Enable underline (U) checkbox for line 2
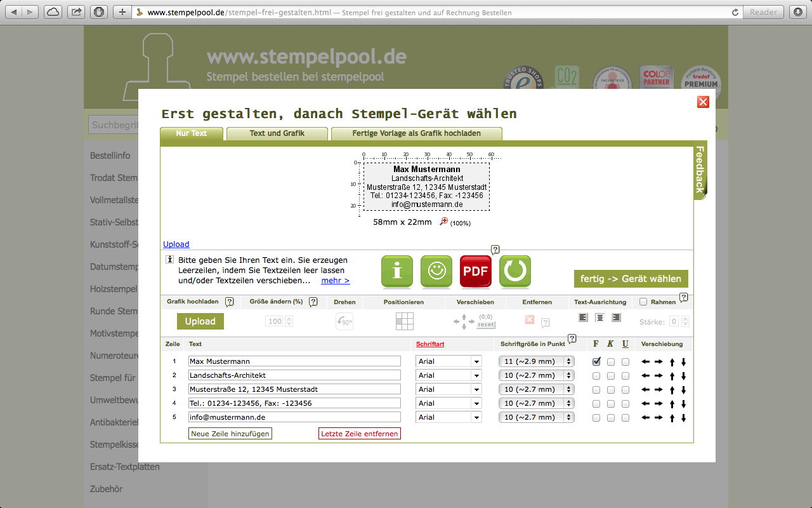The width and height of the screenshot is (812, 508). [x=625, y=376]
